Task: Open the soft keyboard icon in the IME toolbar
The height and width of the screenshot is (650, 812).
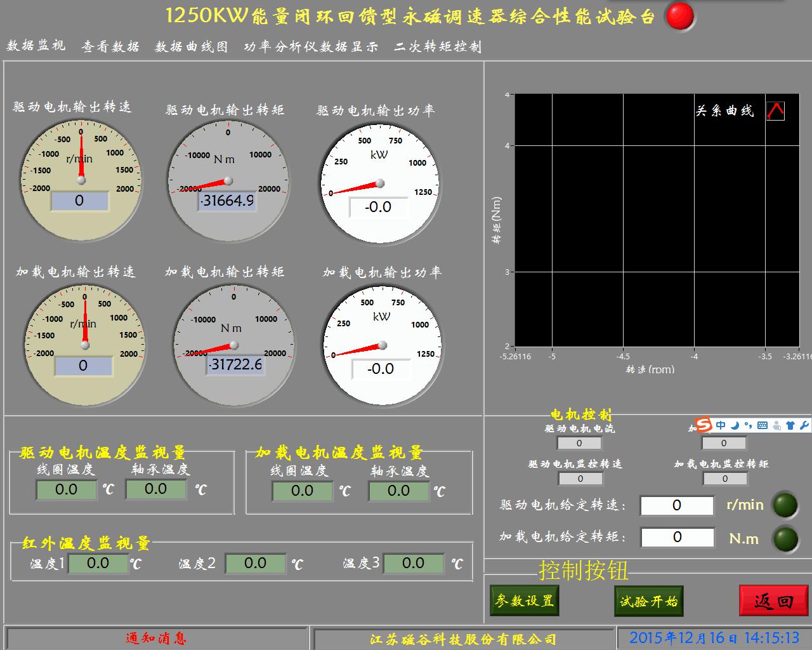Action: [762, 425]
